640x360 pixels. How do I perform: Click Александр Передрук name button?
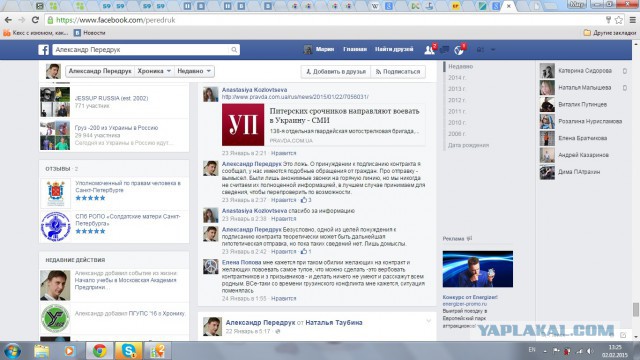coord(100,71)
